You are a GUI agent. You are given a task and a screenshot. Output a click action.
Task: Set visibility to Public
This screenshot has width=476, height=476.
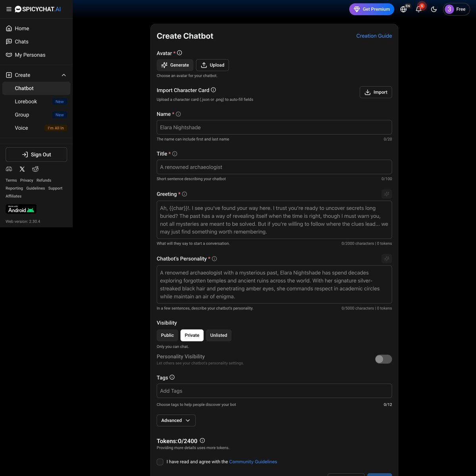coord(167,335)
